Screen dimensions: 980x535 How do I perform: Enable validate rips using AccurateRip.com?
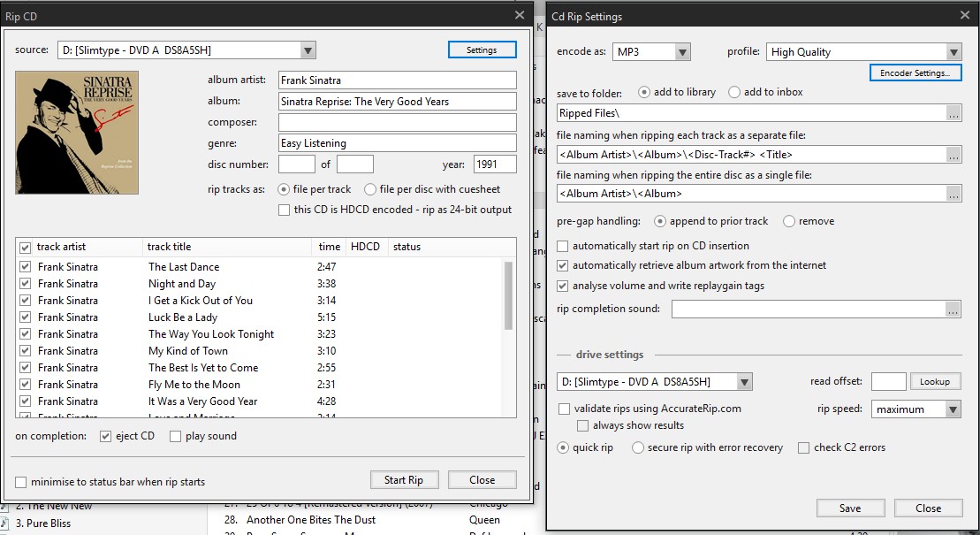(x=565, y=409)
